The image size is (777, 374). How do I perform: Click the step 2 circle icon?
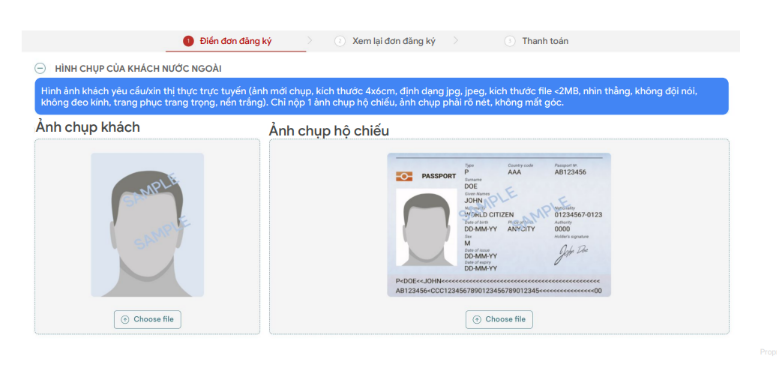point(339,41)
